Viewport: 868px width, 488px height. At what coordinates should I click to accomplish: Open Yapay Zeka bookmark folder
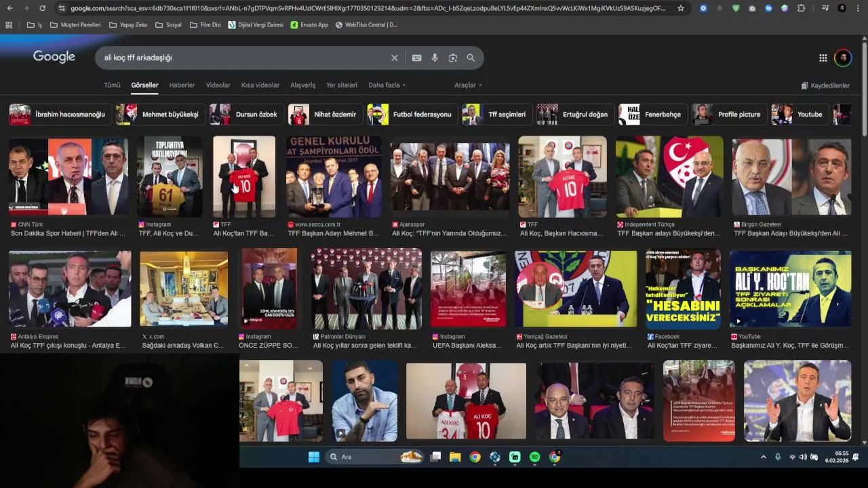127,25
